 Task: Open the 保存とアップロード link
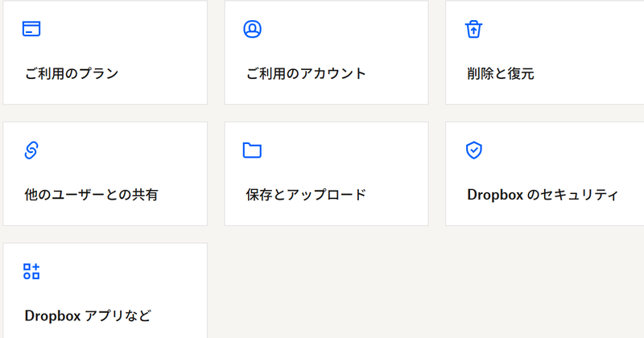(306, 195)
